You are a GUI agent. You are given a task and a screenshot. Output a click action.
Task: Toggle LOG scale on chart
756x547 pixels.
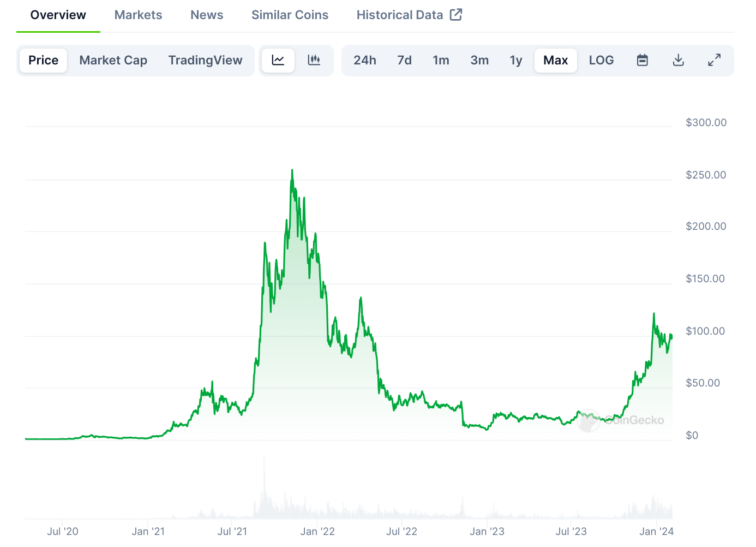602,60
